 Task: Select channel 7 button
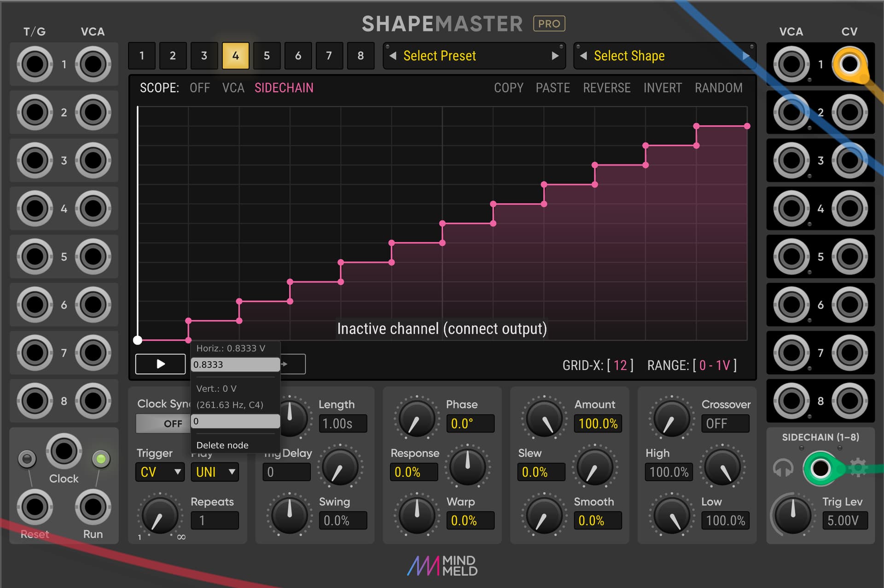click(329, 56)
